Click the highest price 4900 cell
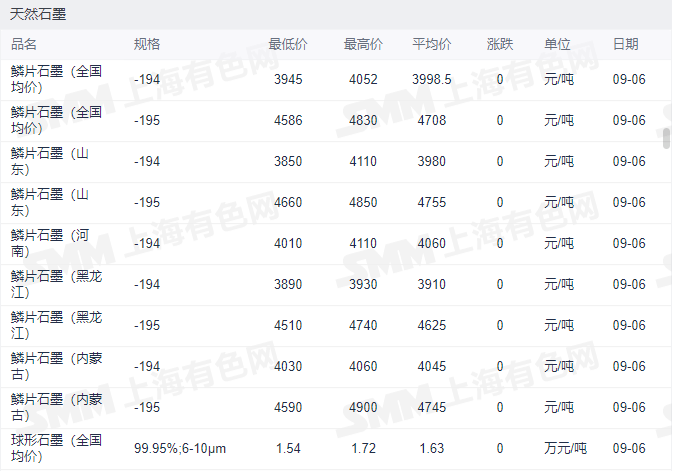Image resolution: width=677 pixels, height=471 pixels. click(x=363, y=408)
